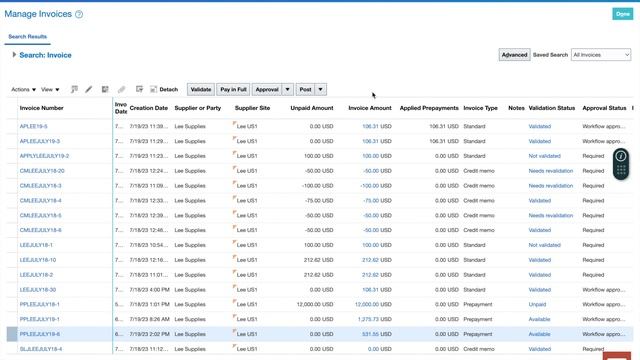
Task: Click the Creation Date column header
Action: point(149,108)
